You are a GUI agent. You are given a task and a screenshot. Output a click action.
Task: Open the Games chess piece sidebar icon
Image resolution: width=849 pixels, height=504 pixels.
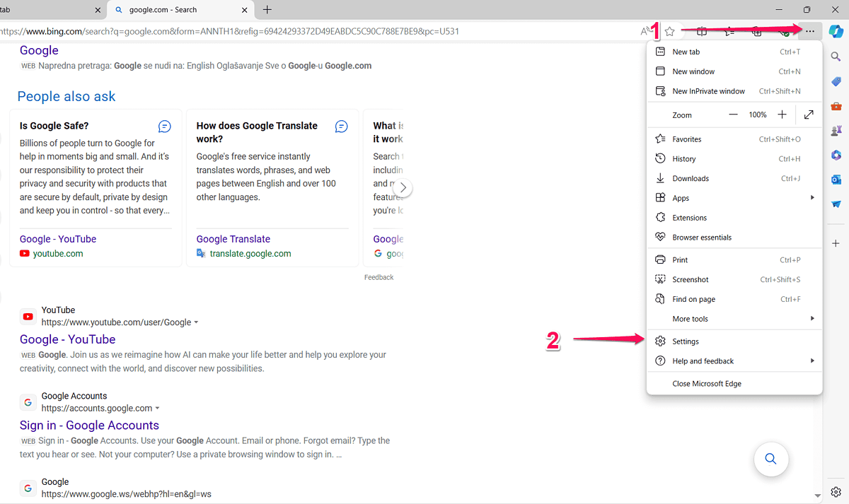tap(836, 131)
